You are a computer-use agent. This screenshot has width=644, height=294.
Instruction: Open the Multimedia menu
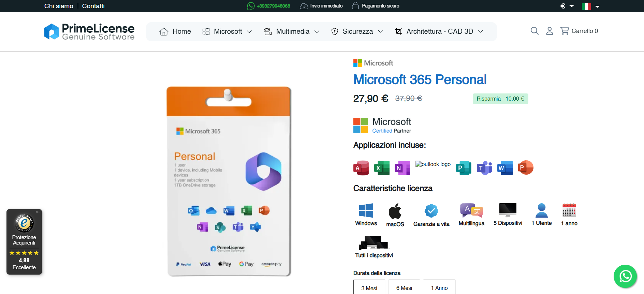(292, 32)
